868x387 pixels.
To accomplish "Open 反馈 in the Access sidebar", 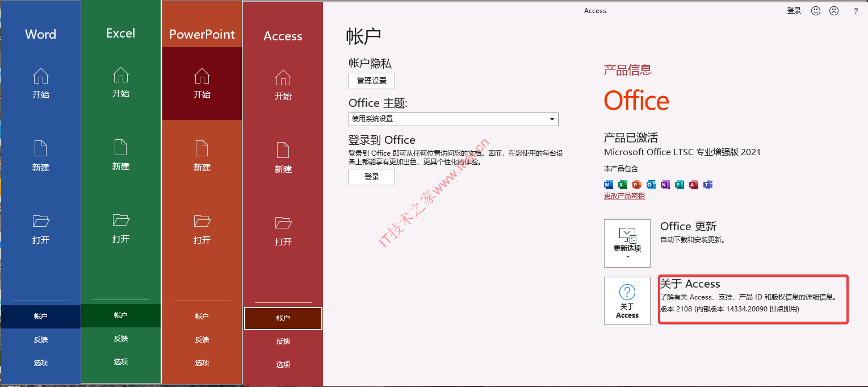I will point(283,342).
